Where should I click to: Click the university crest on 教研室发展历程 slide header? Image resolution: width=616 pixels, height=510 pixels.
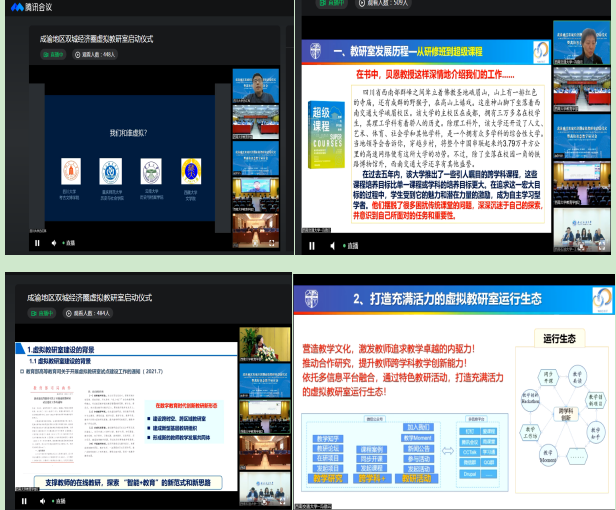[x=315, y=51]
